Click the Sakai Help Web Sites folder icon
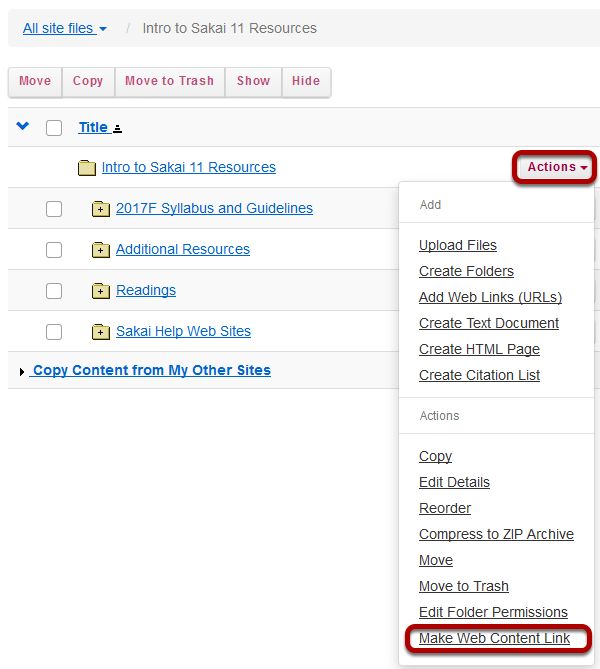600x669 pixels. pyautogui.click(x=101, y=332)
